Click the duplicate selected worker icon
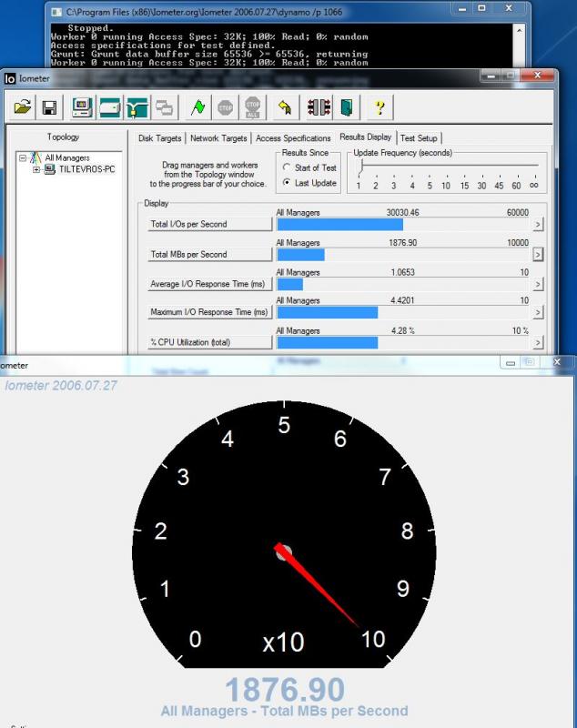The width and height of the screenshot is (577, 728). point(165,107)
